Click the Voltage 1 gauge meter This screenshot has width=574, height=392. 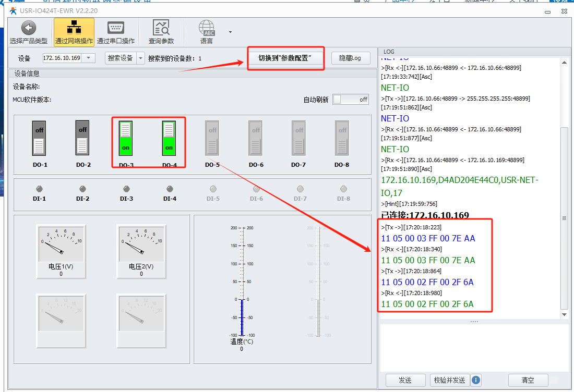pyautogui.click(x=61, y=244)
